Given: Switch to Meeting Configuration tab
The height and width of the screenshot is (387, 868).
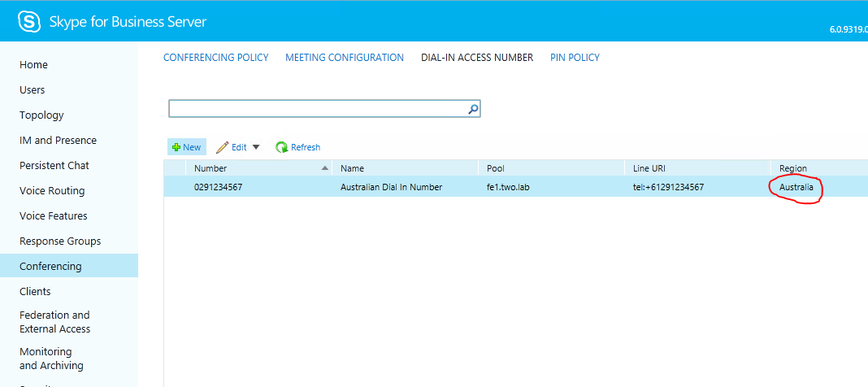Looking at the screenshot, I should coord(345,58).
